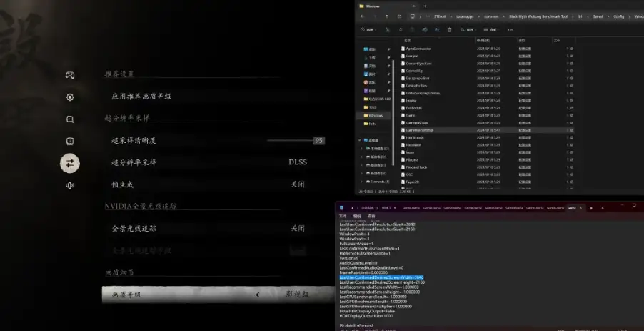Open the controller settings icon in game sidebar
Image resolution: width=644 pixels, height=331 pixels.
tap(70, 75)
